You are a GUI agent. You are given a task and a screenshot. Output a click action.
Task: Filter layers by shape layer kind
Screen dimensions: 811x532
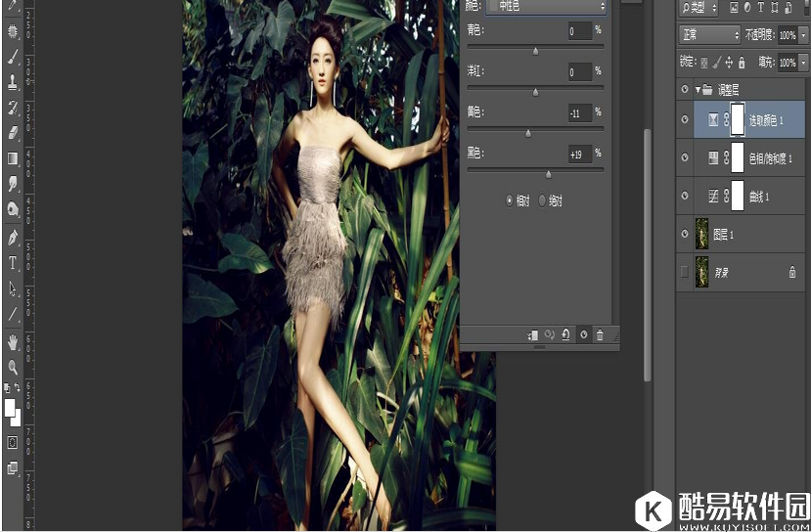click(x=774, y=7)
